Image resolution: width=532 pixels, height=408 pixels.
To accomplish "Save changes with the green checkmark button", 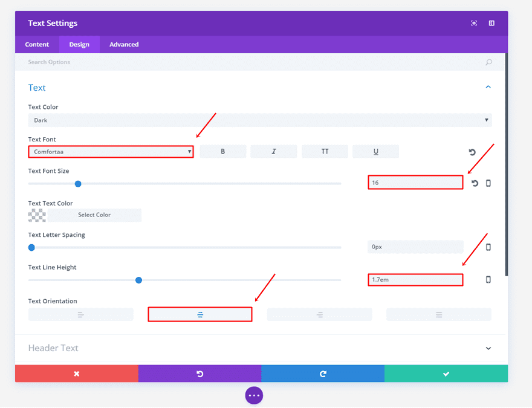I will click(446, 374).
